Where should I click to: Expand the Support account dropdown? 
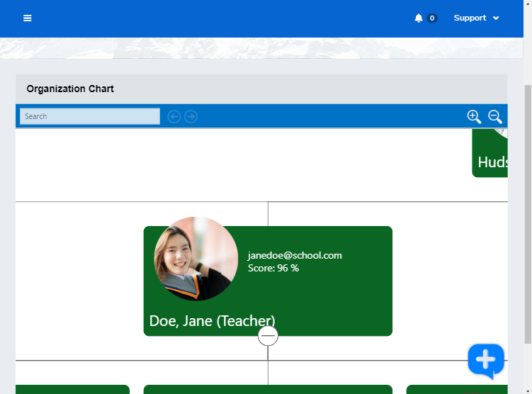tap(476, 18)
